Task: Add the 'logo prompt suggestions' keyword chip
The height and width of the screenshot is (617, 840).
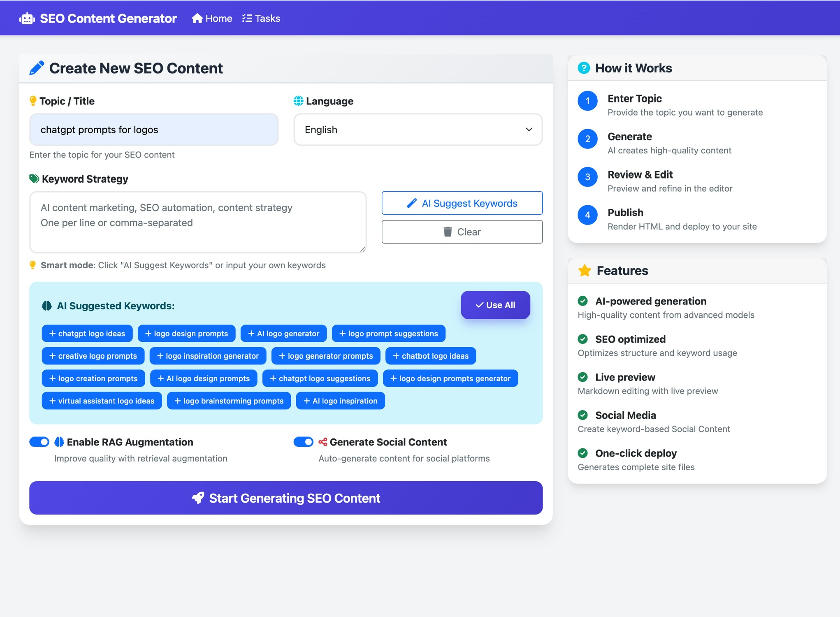Action: (389, 333)
